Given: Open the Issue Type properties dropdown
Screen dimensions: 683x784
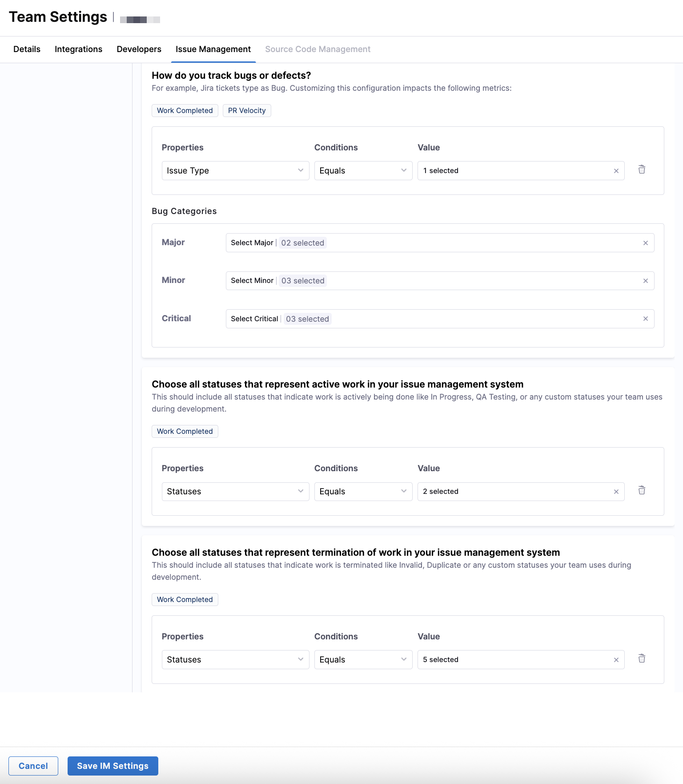Looking at the screenshot, I should (235, 171).
